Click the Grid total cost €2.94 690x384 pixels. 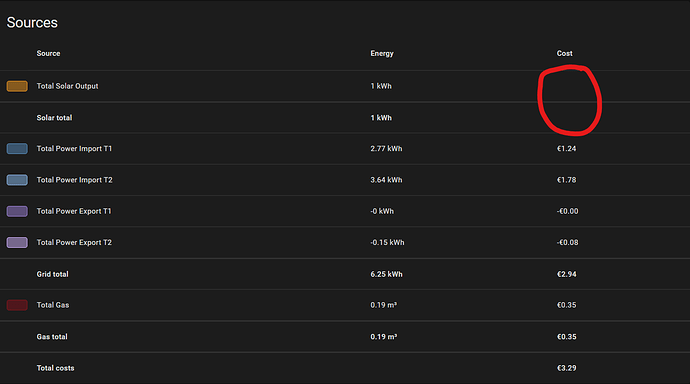pos(566,274)
